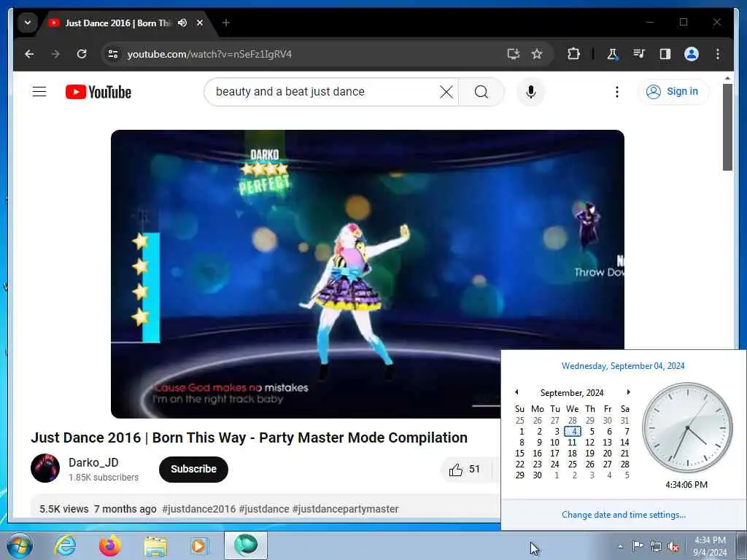Viewport: 747px width, 560px height.
Task: Go to next month in calendar
Action: pyautogui.click(x=628, y=392)
